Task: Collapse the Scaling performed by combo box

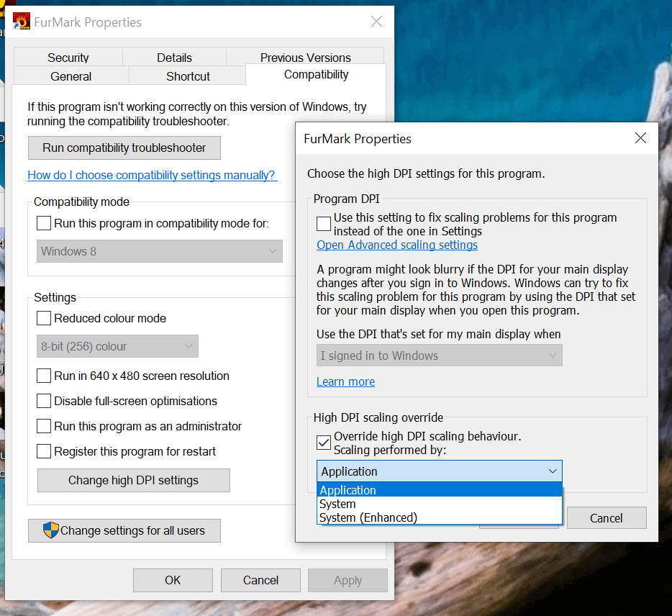Action: coord(440,471)
